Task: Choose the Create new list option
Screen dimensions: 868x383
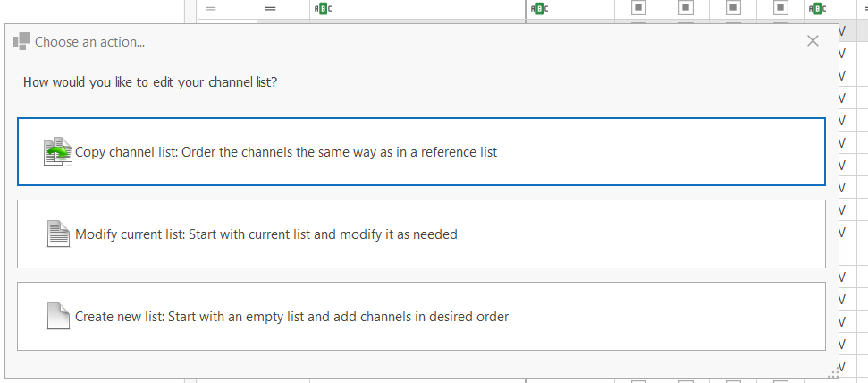Action: pos(421,317)
